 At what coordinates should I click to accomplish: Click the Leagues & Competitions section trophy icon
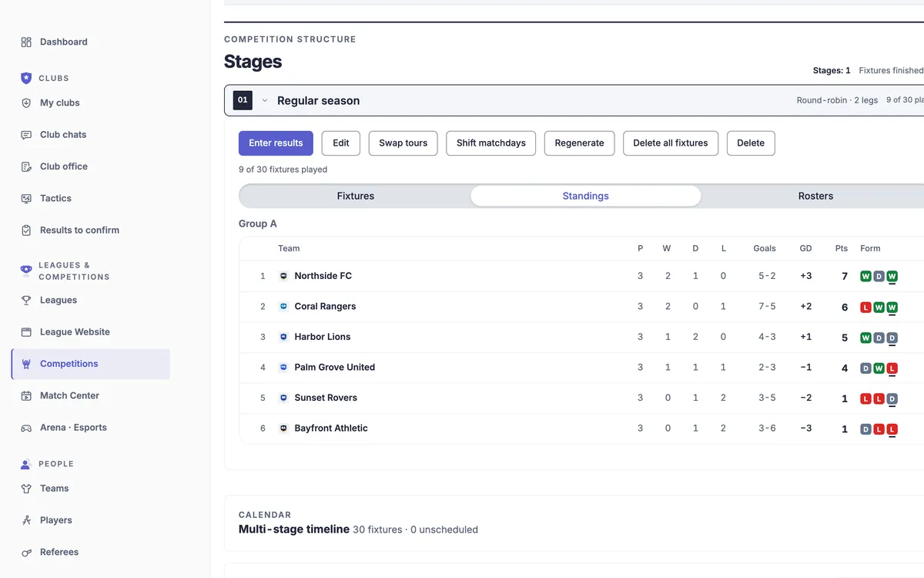(x=26, y=271)
